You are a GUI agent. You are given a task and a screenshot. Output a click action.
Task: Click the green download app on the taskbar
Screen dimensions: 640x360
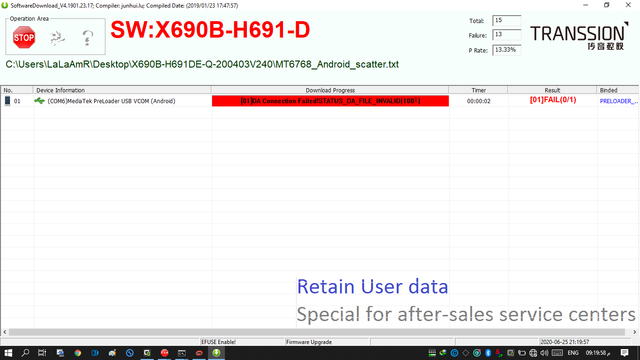(216, 353)
